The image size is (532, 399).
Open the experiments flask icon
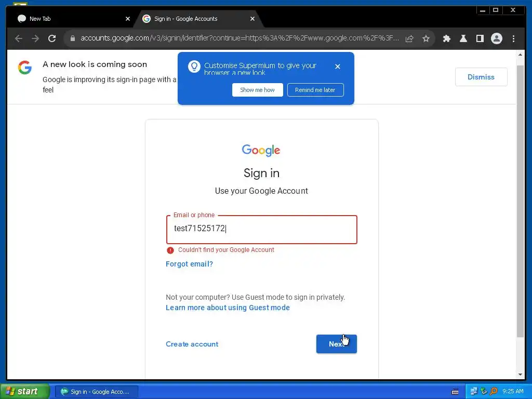463,38
